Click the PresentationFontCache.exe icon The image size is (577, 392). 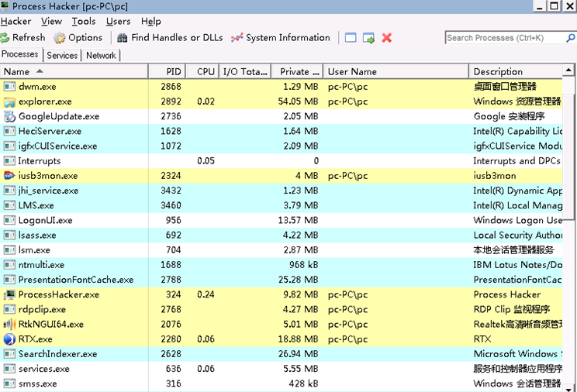coord(9,280)
